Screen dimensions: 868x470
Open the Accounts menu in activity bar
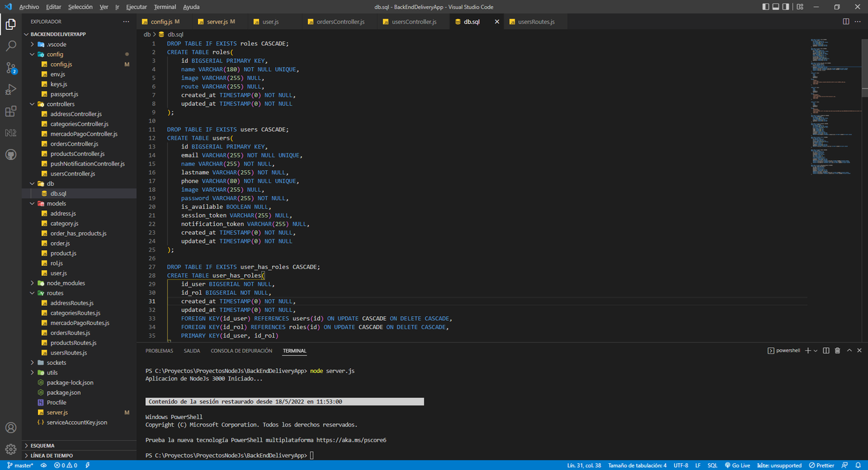[x=11, y=428]
